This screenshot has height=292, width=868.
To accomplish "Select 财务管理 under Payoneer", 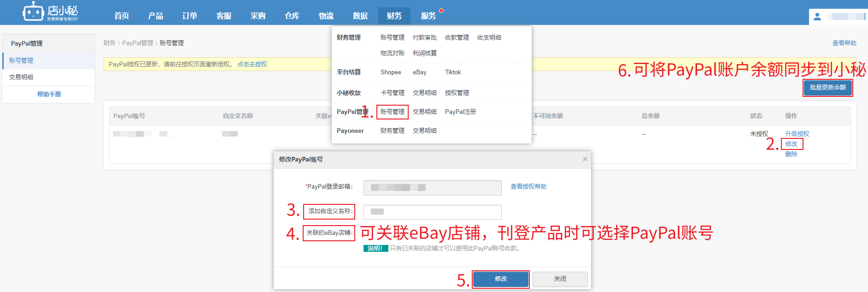I will click(x=393, y=131).
